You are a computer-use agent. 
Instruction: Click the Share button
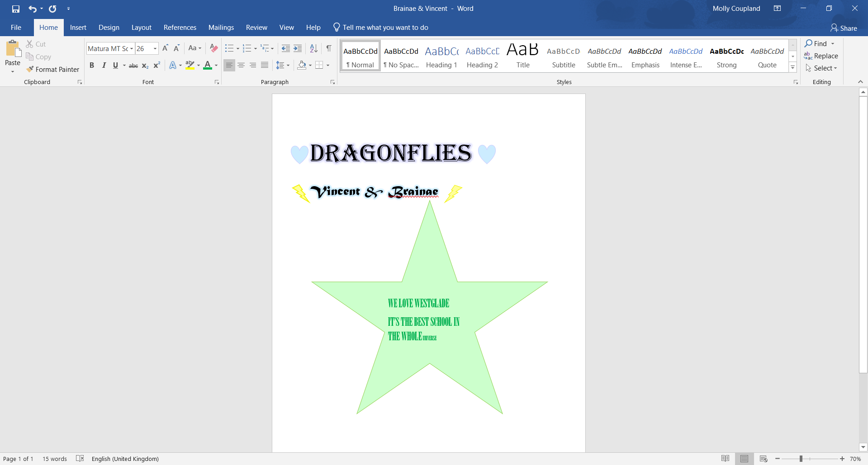[x=844, y=28]
